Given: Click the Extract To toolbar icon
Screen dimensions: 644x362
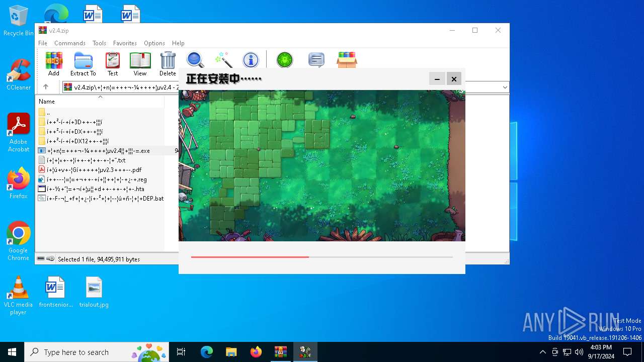Looking at the screenshot, I should click(x=83, y=64).
